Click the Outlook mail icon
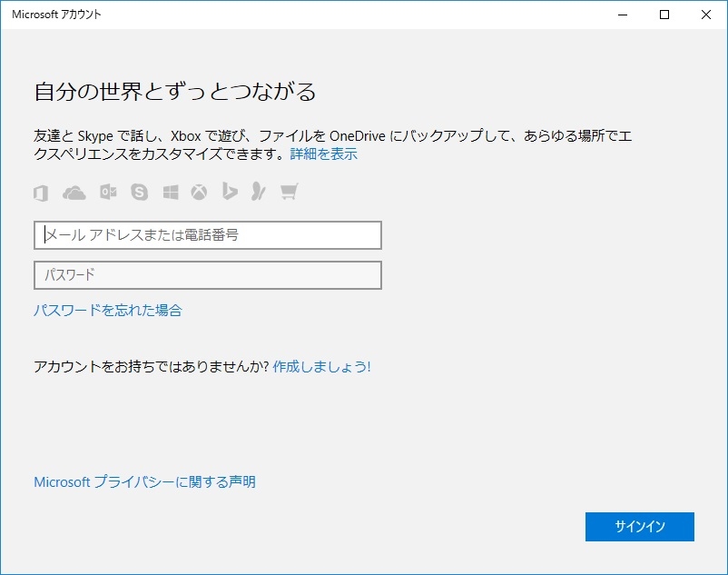Viewport: 728px width, 575px height. click(108, 192)
